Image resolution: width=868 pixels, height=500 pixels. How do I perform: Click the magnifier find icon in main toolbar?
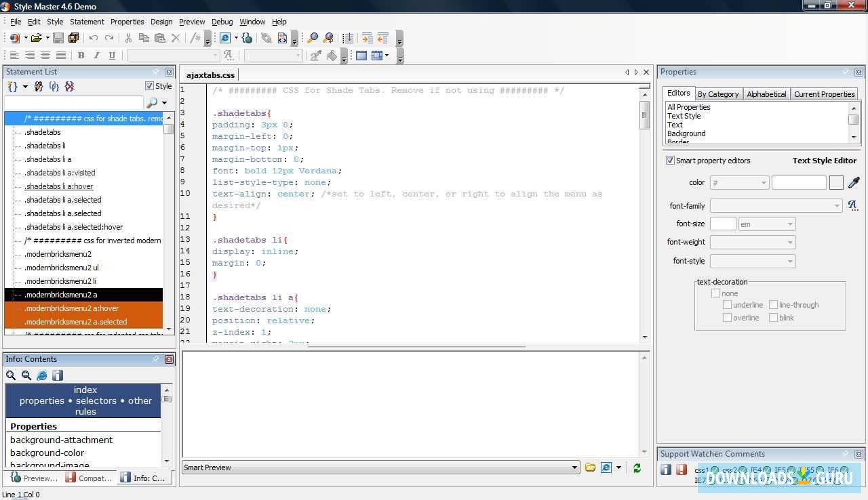[313, 39]
